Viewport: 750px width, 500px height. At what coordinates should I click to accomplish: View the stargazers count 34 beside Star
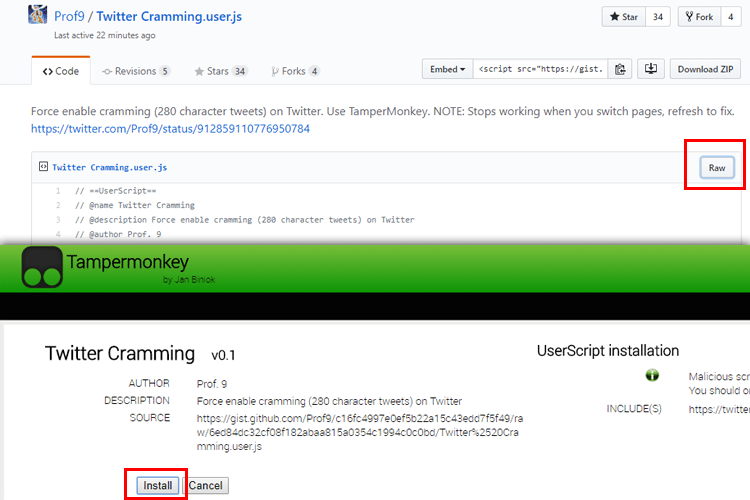pos(658,17)
